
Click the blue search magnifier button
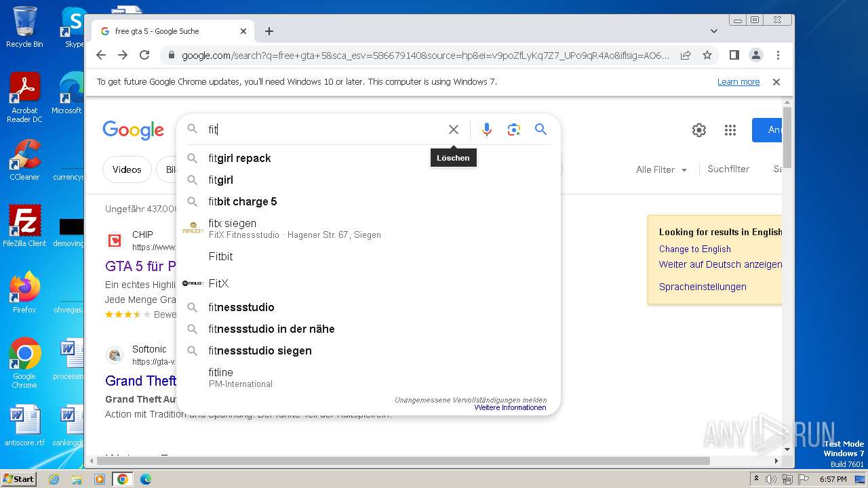click(x=540, y=129)
